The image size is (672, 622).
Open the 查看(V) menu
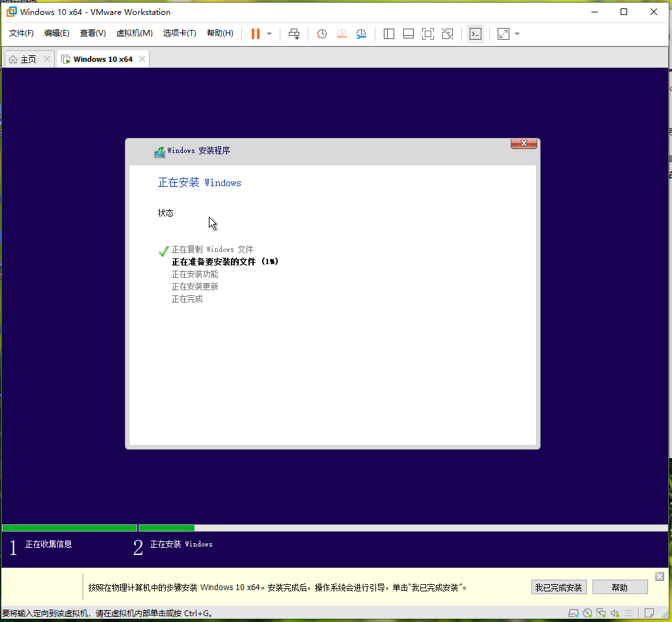coord(92,33)
